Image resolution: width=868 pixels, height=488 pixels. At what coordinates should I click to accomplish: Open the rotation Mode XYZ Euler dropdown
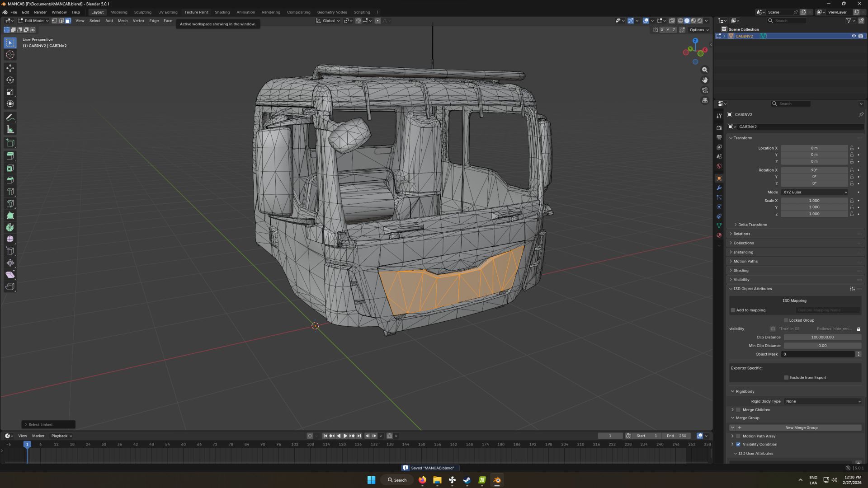tap(815, 192)
